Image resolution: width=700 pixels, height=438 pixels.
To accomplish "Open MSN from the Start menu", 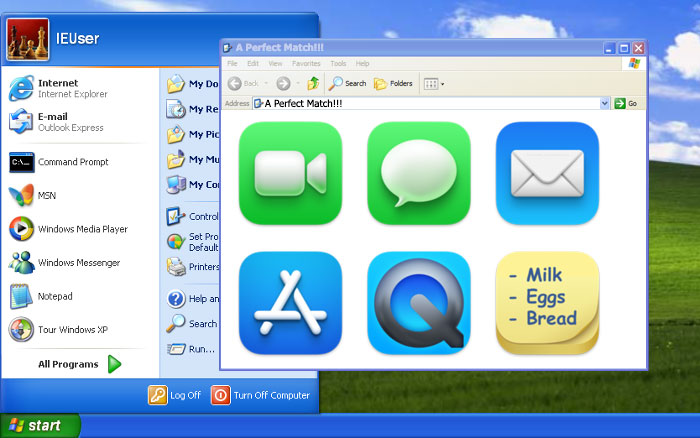I will coord(32,196).
